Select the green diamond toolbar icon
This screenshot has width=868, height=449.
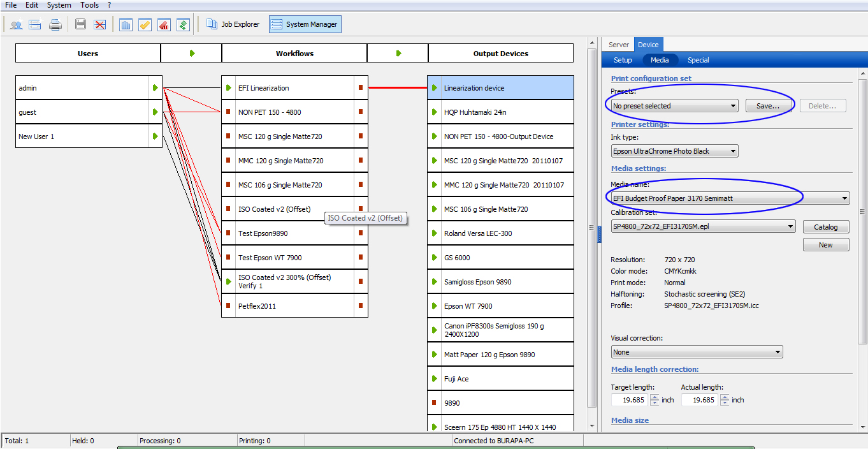(183, 24)
